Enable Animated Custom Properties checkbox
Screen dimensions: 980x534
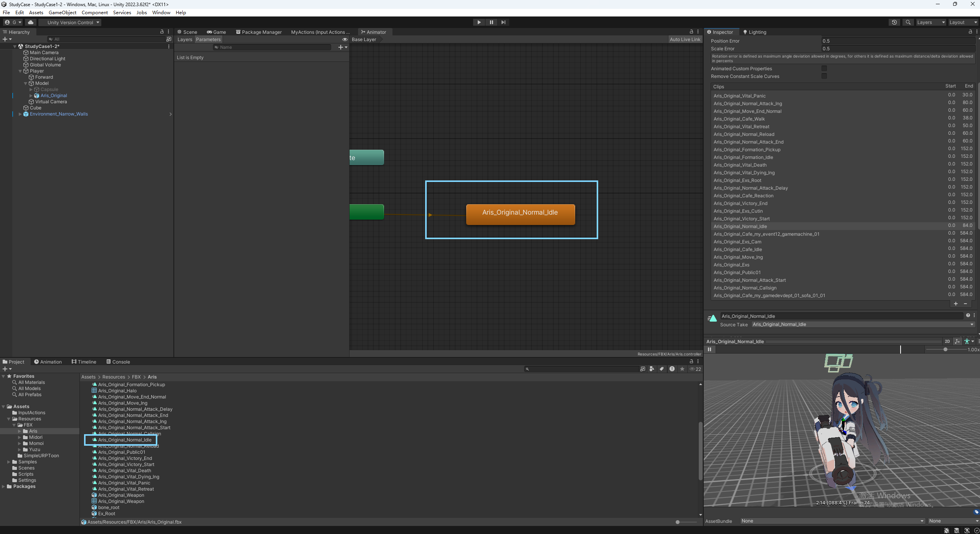pos(824,68)
